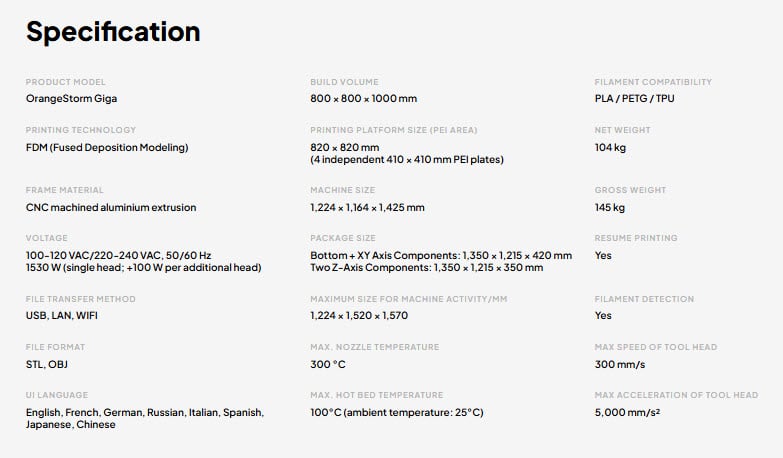The height and width of the screenshot is (458, 783).
Task: Click the PLA / PETG / TPU text
Action: click(x=634, y=98)
